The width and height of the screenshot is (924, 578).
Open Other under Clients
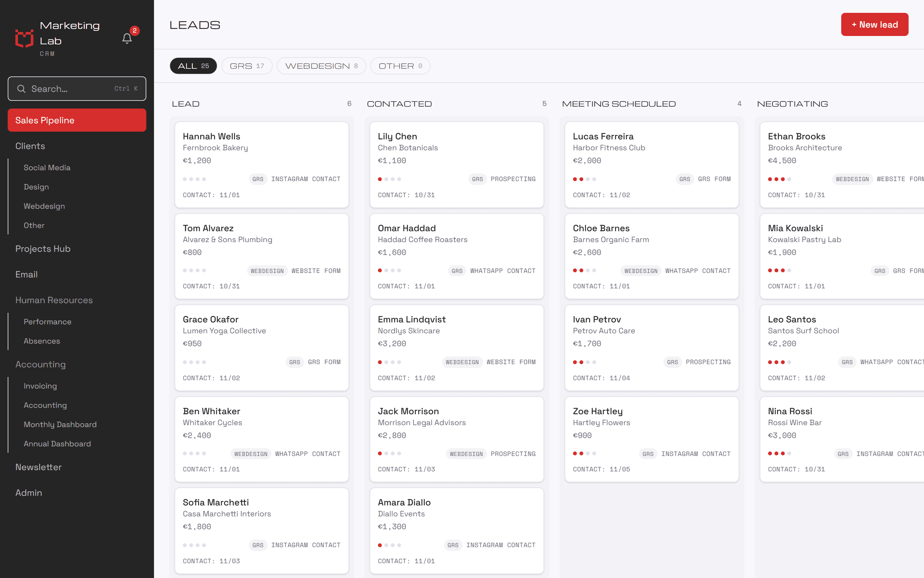pyautogui.click(x=34, y=225)
